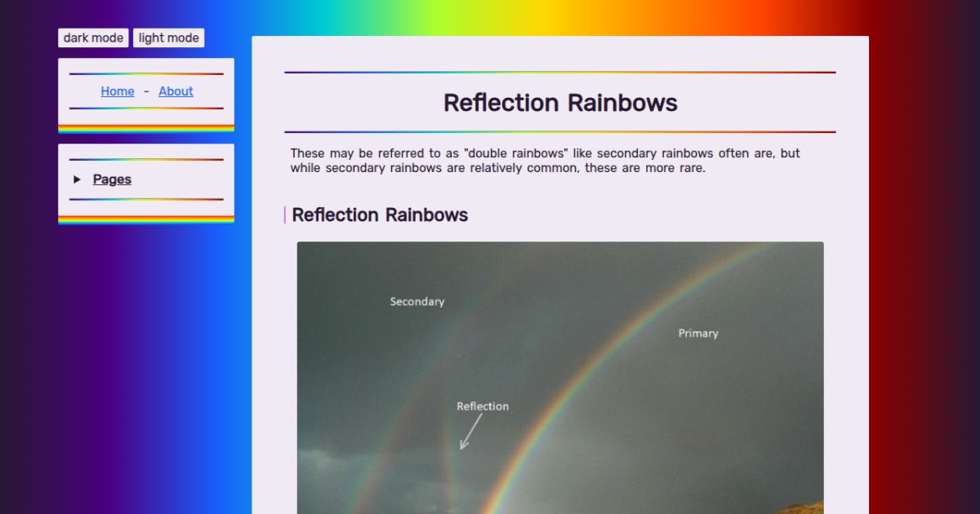Switch the site to dark mode
This screenshot has width=980, height=514.
click(92, 38)
